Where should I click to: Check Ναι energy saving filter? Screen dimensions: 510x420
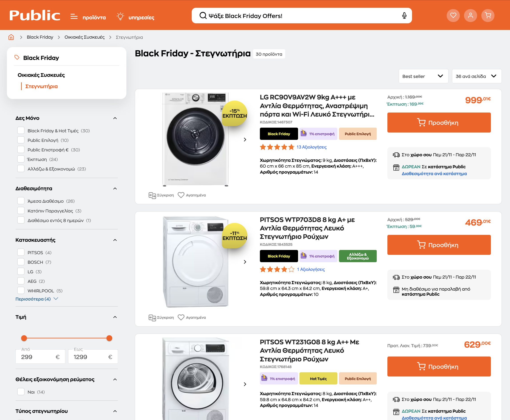21,392
